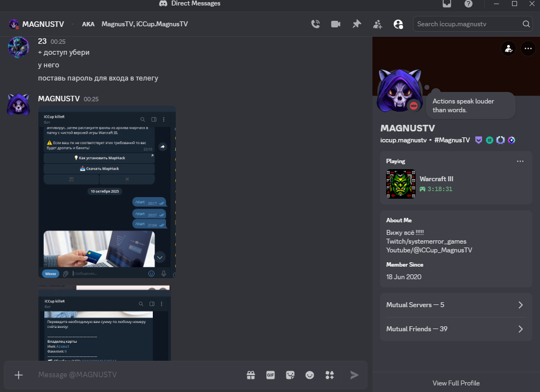
Task: Open the Playing activity options menu
Action: [x=520, y=161]
